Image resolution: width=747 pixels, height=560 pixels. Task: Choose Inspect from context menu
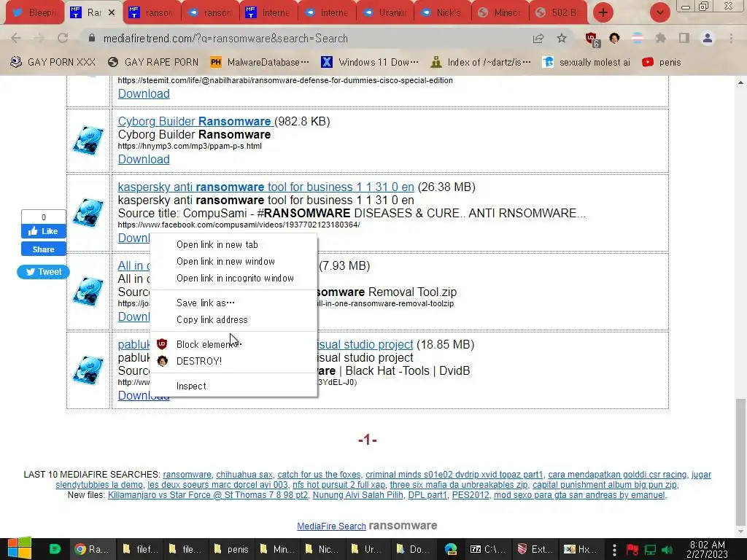(233, 386)
